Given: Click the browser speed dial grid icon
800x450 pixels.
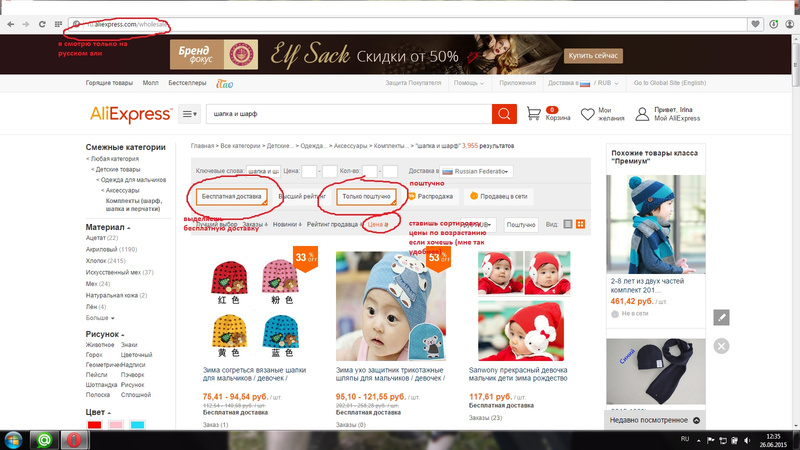Looking at the screenshot, I should point(58,24).
